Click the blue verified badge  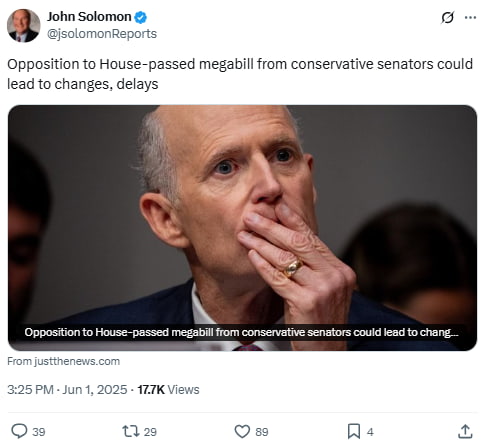click(x=140, y=17)
